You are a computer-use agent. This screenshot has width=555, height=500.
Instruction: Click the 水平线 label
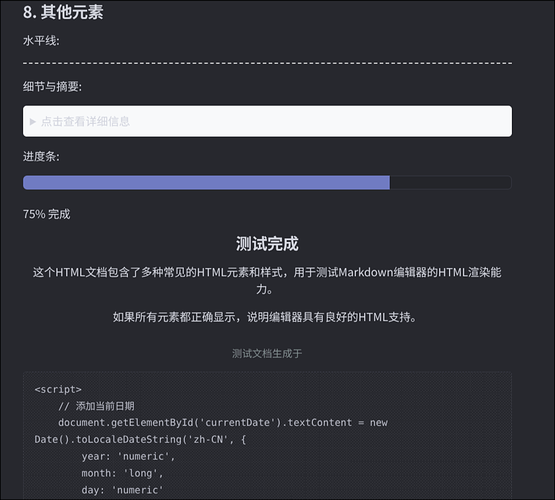(41, 41)
